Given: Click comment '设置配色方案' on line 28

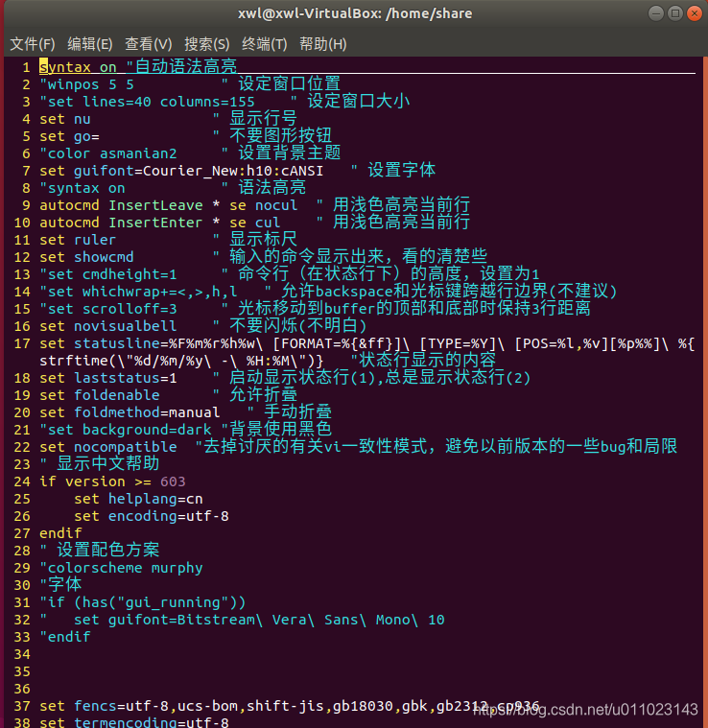Looking at the screenshot, I should [108, 551].
